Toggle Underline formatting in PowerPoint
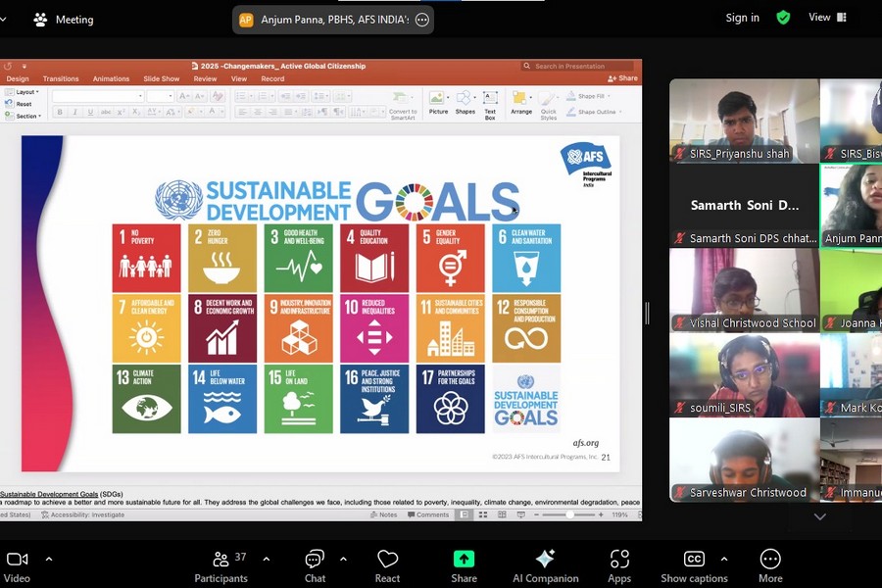Screen dimensions: 882x588 [x=90, y=112]
